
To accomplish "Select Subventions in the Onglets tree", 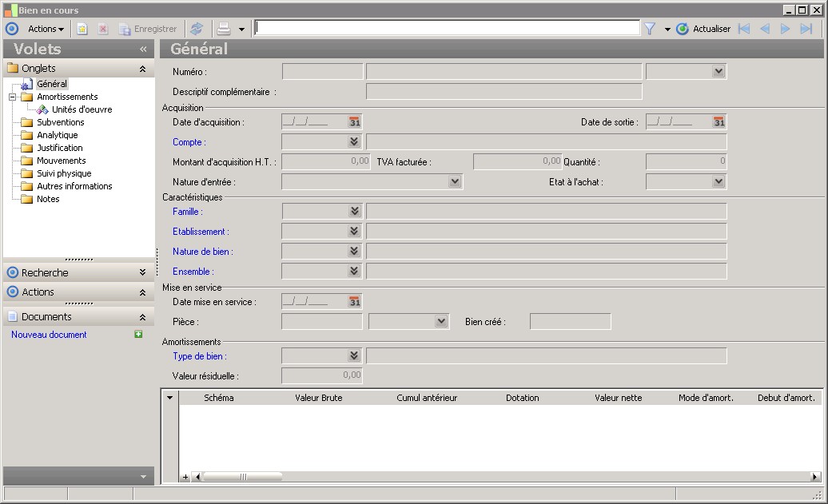I will [x=60, y=122].
